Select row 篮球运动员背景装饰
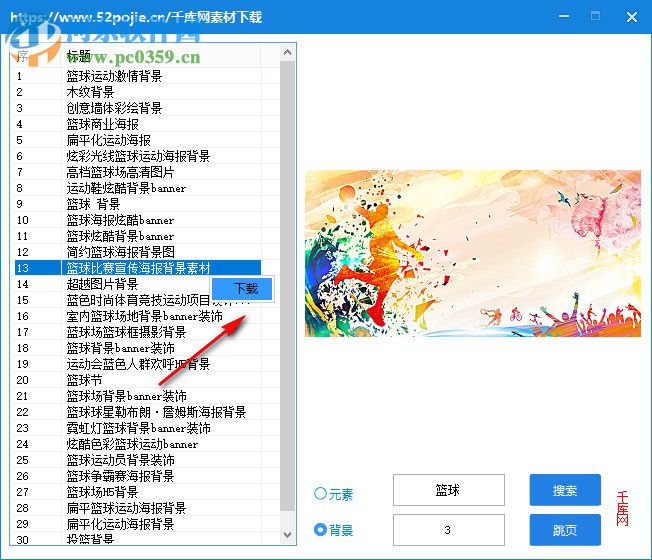Image resolution: width=652 pixels, height=560 pixels. tap(138, 460)
